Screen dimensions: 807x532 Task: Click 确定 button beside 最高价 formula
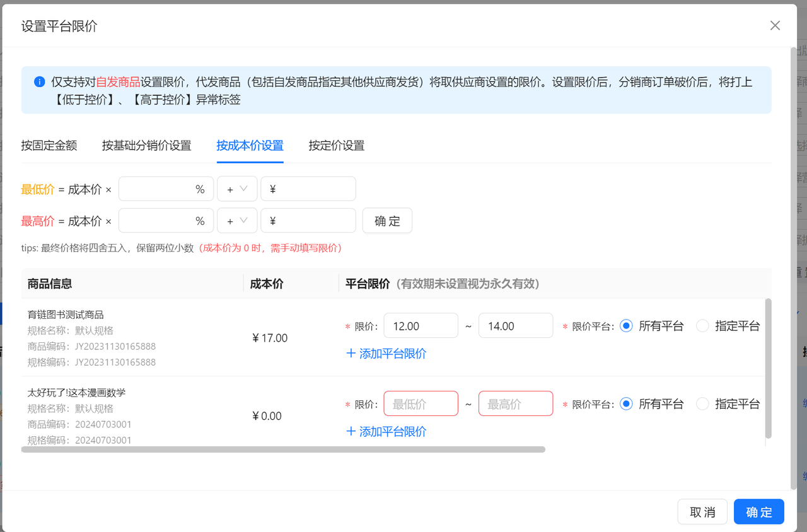pos(387,221)
